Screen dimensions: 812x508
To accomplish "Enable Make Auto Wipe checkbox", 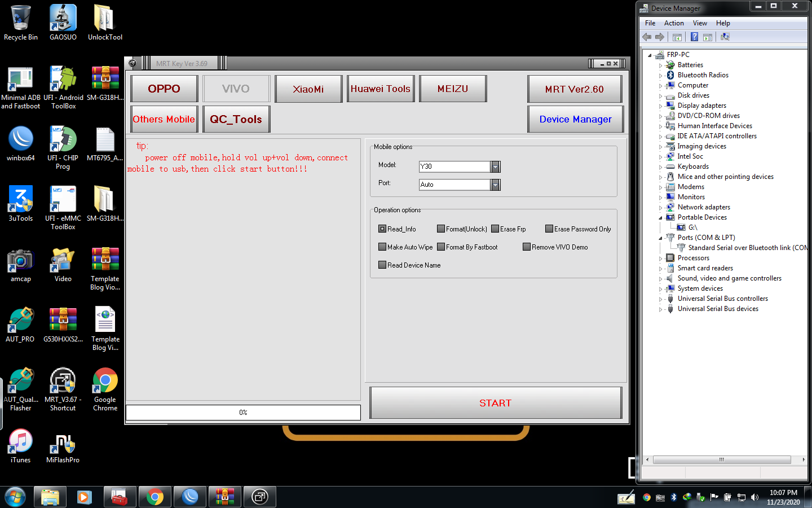I will (x=382, y=247).
